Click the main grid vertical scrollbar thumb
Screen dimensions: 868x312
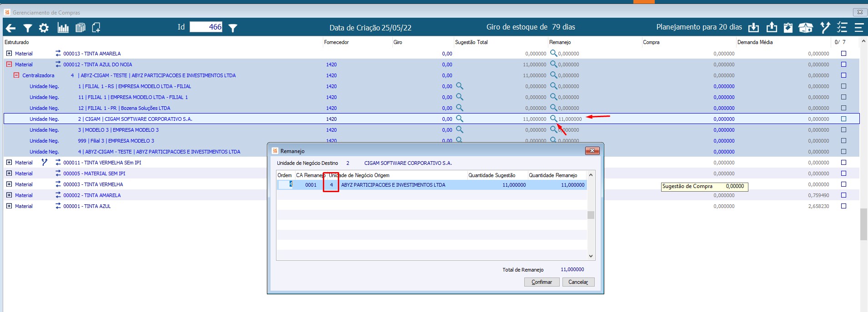[x=863, y=224]
